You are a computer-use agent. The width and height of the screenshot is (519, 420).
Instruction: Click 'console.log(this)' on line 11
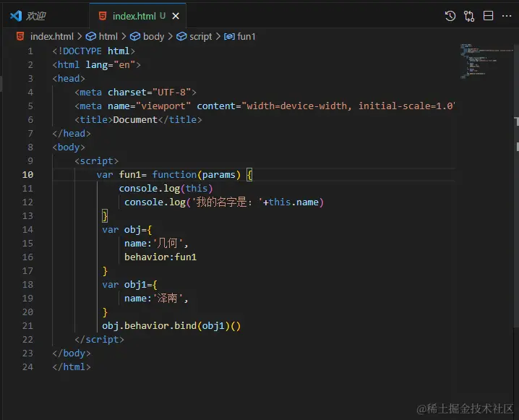[x=166, y=189]
